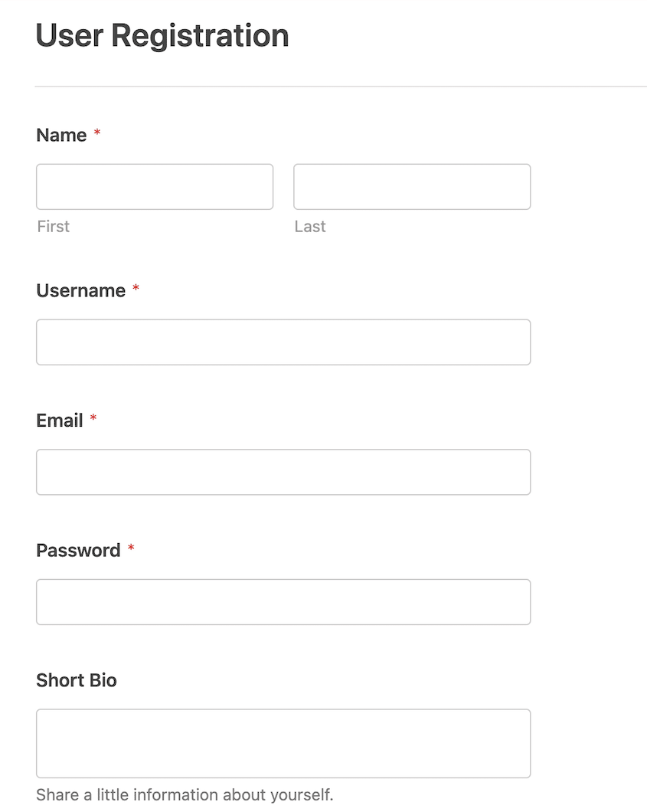Select the Username input box

283,342
